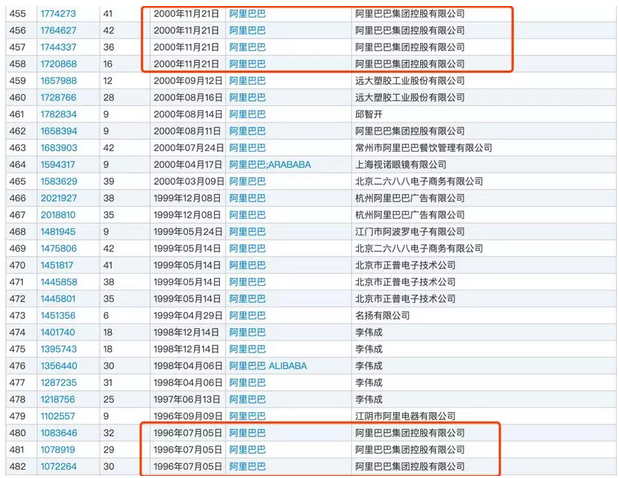Open 阿里巴巴 trademark link in row 482
The image size is (619, 478).
[248, 467]
